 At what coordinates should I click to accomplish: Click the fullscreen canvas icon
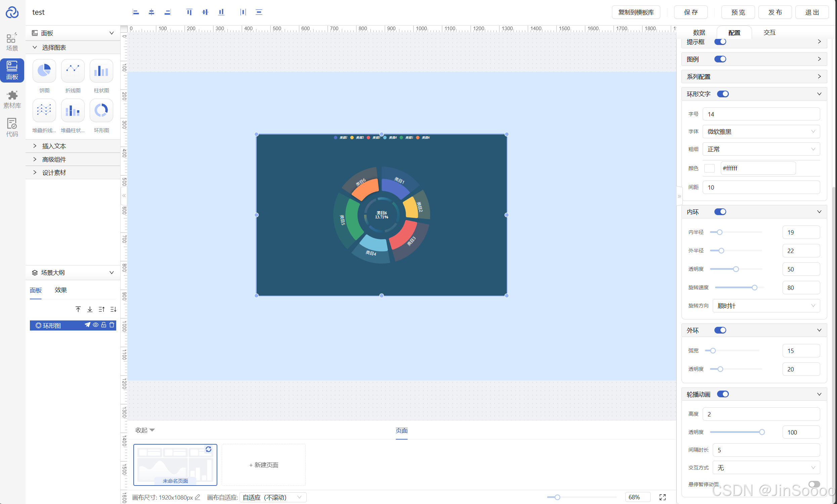pos(662,497)
